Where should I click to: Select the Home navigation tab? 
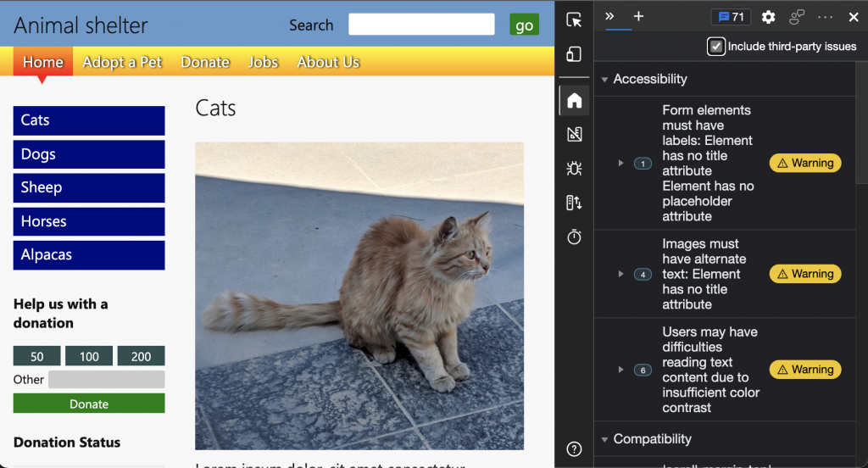[42, 62]
